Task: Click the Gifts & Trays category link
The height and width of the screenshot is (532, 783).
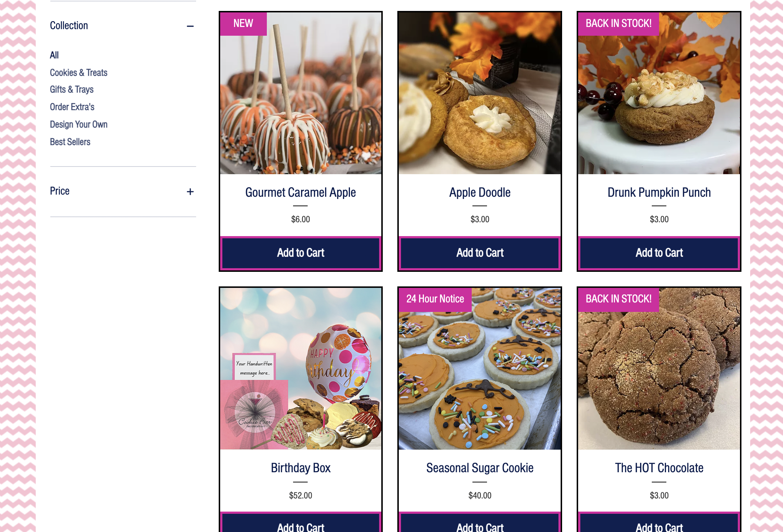Action: (71, 90)
